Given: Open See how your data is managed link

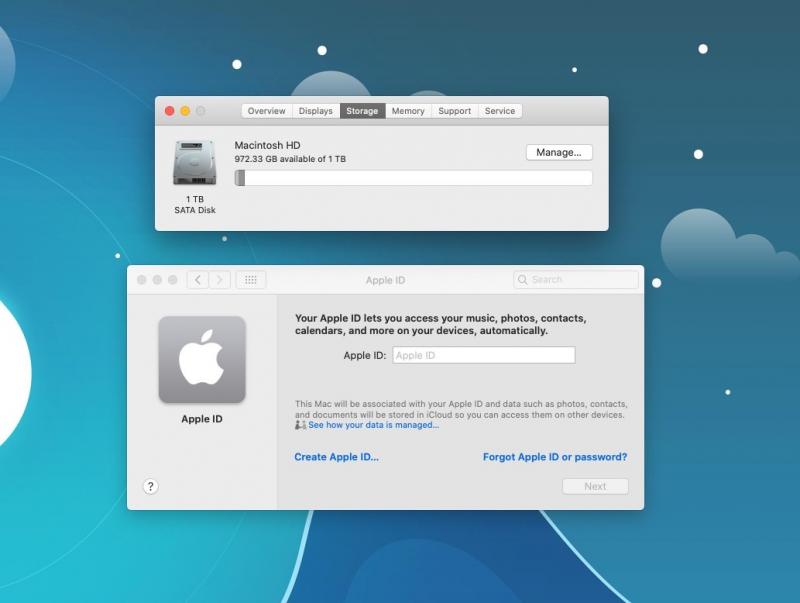Looking at the screenshot, I should (x=373, y=425).
